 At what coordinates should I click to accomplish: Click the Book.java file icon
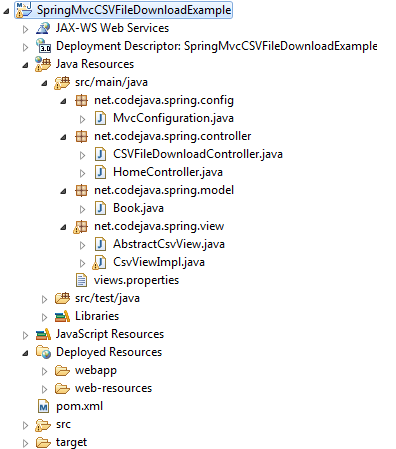tap(100, 208)
